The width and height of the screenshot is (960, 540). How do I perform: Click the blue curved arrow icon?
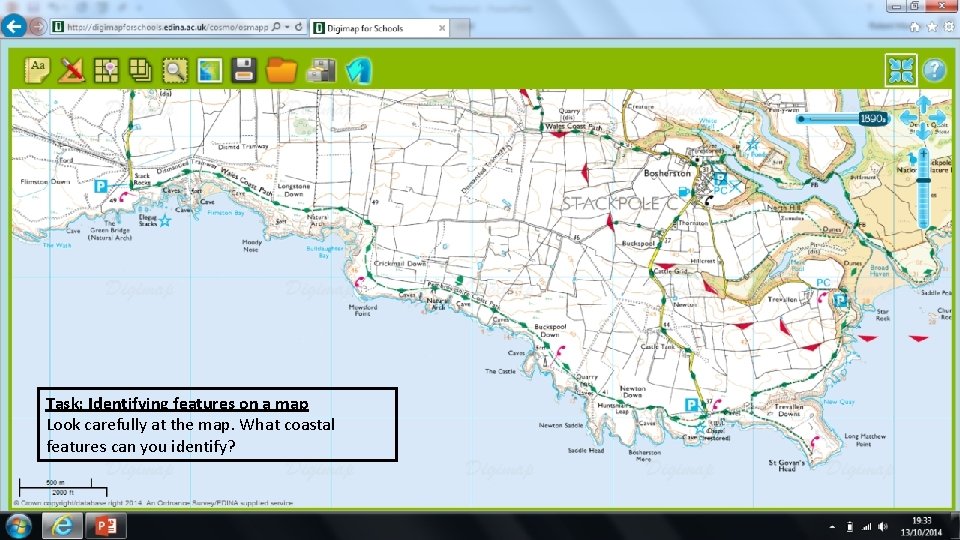[x=359, y=70]
